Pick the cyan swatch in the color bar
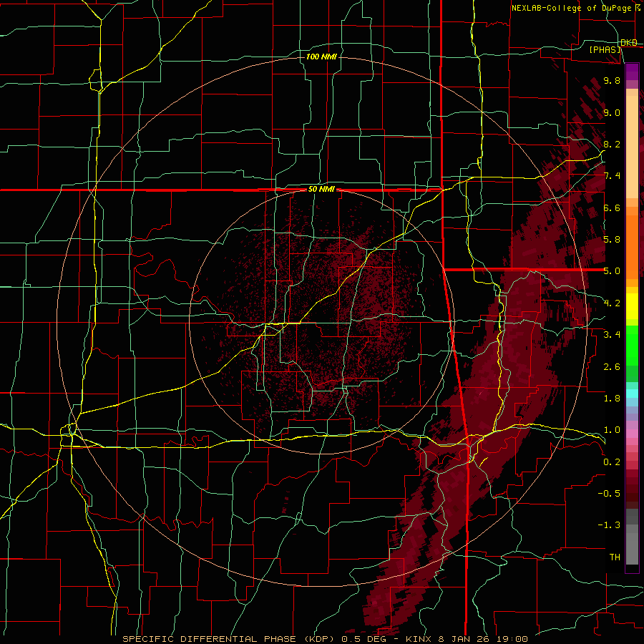This screenshot has height=644, width=644. [632, 394]
